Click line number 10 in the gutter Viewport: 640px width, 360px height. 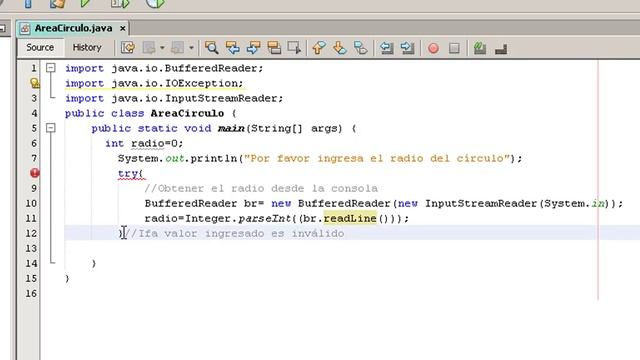tap(31, 204)
